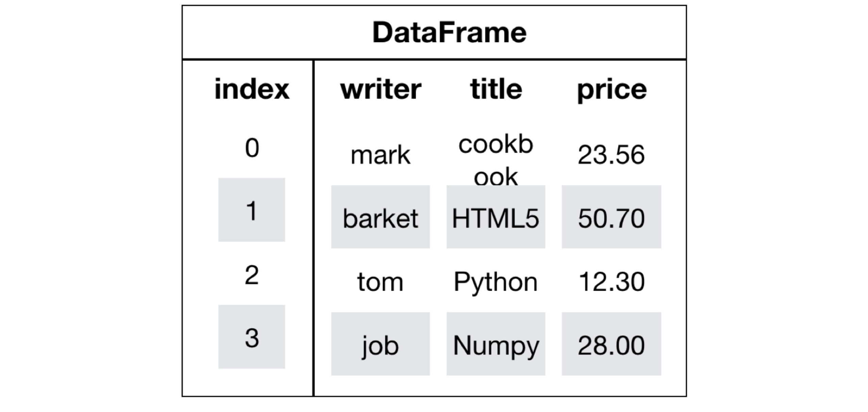Image resolution: width=868 pixels, height=412 pixels.
Task: Click the writer cell tom
Action: click(380, 282)
